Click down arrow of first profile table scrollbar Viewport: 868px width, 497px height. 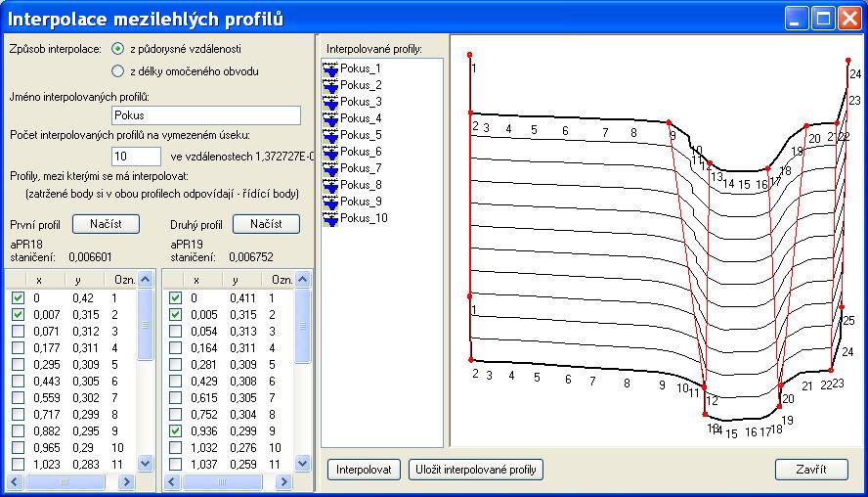(x=145, y=463)
